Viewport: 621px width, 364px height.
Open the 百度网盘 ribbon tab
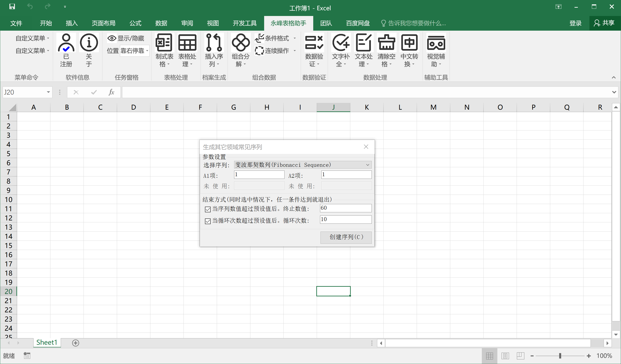tap(358, 23)
